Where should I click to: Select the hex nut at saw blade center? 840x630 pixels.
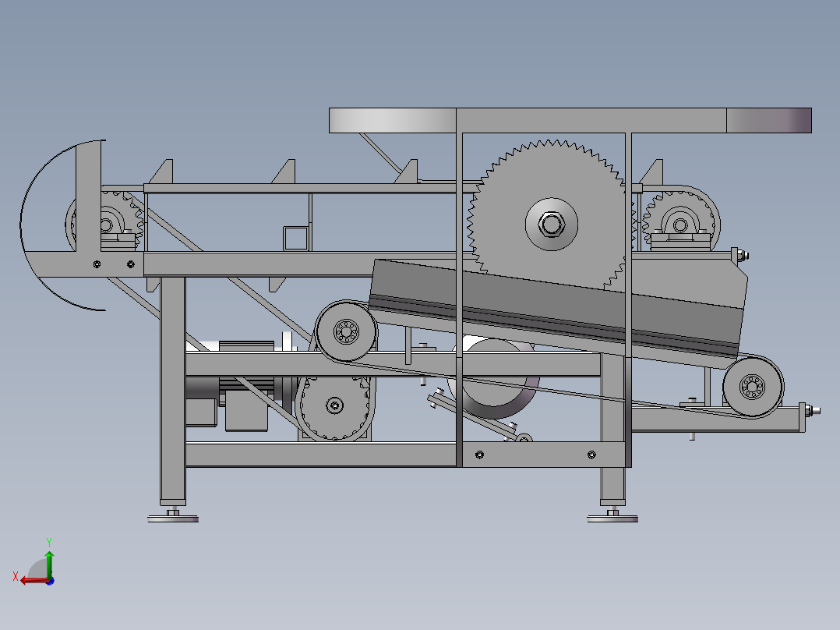(x=551, y=224)
